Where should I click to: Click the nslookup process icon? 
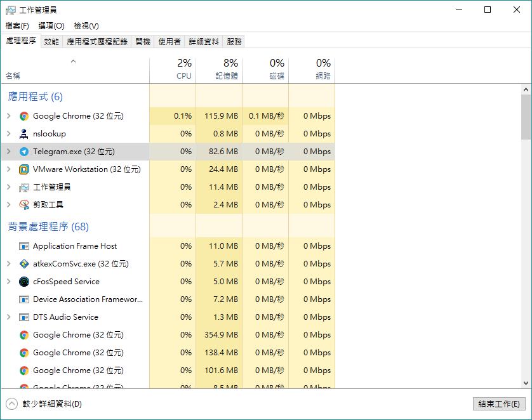24,134
